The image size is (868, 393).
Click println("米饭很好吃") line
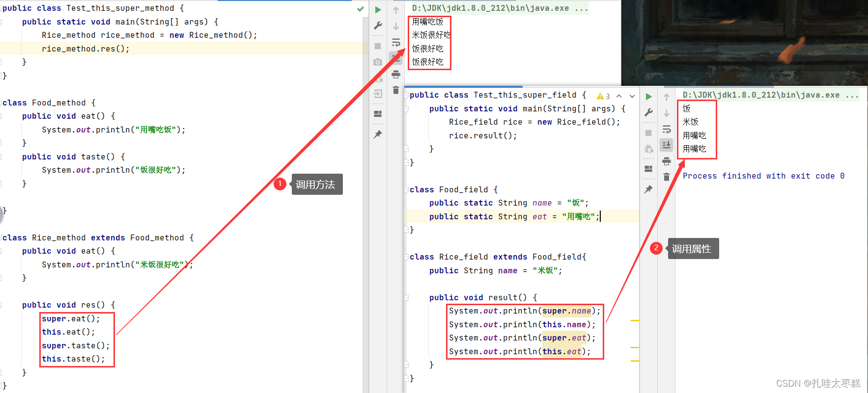pyautogui.click(x=117, y=264)
